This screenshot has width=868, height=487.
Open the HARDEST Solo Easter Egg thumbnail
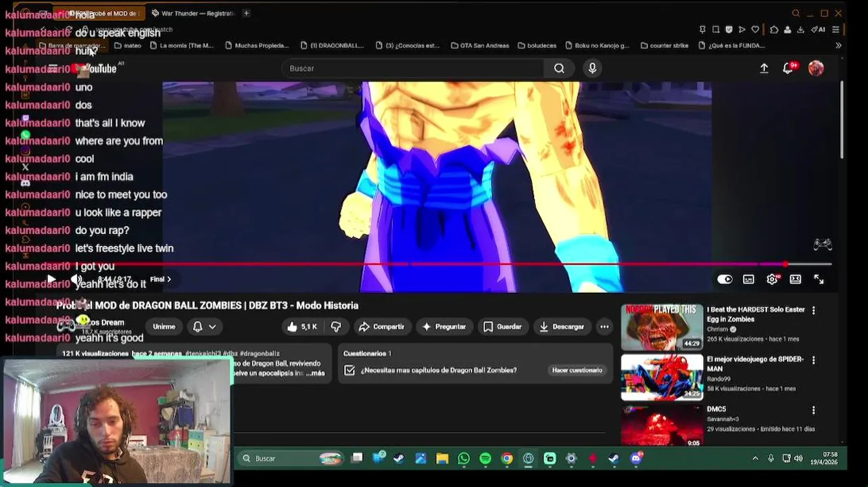(x=662, y=327)
